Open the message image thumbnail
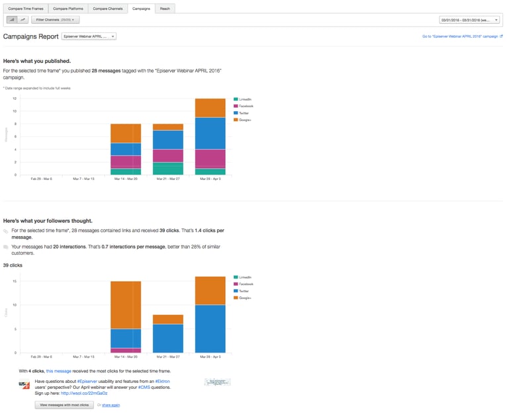Viewport: 507px width, 420px height. point(218,382)
